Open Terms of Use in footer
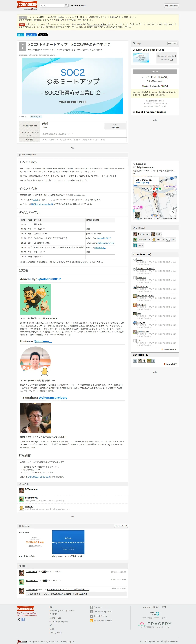The height and width of the screenshot is (644, 196). coord(55,618)
